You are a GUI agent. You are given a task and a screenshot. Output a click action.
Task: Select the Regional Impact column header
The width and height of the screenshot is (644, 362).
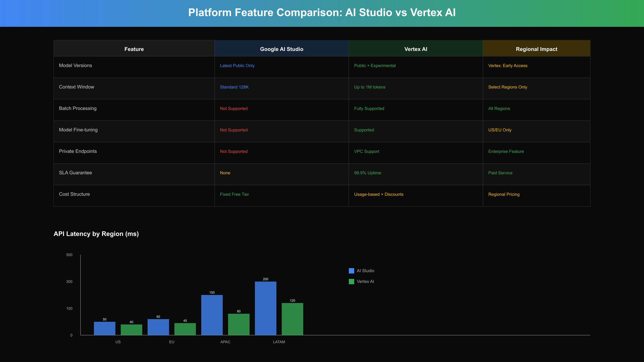coord(537,49)
